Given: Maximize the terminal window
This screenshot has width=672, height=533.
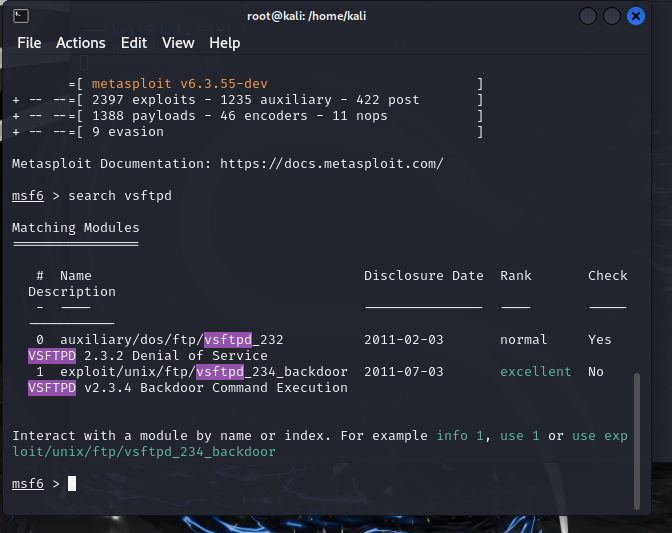Looking at the screenshot, I should [612, 16].
